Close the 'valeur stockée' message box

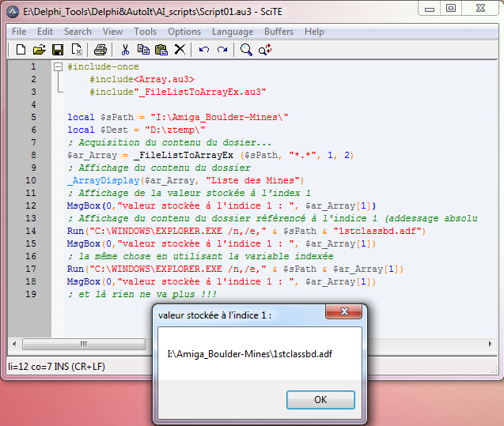344,311
